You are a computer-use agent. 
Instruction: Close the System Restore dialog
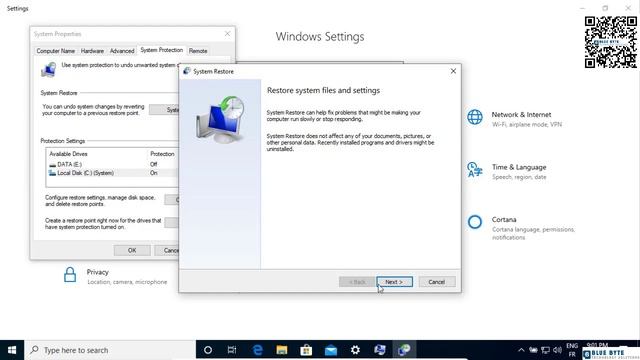(453, 71)
